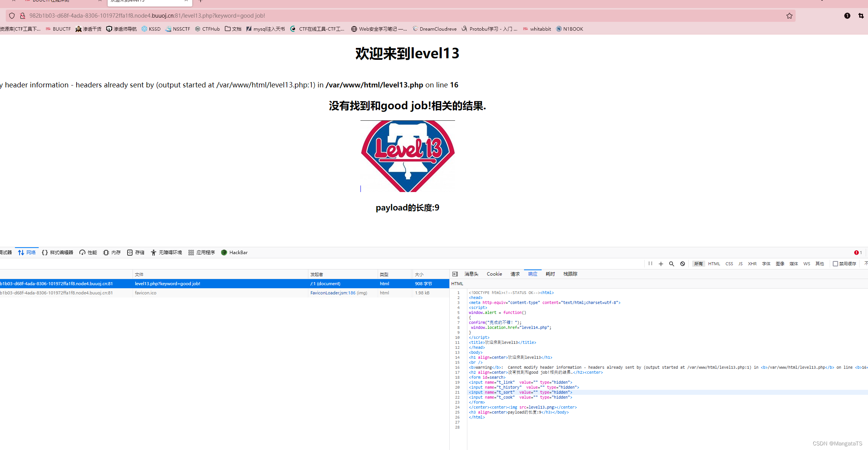Open the N1BOOK bookmark

pos(570,29)
